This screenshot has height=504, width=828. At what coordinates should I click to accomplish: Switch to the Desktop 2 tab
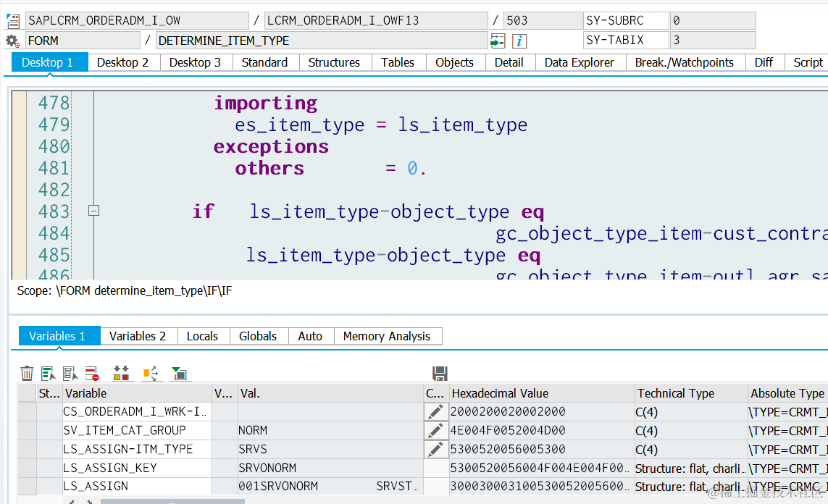(x=122, y=62)
